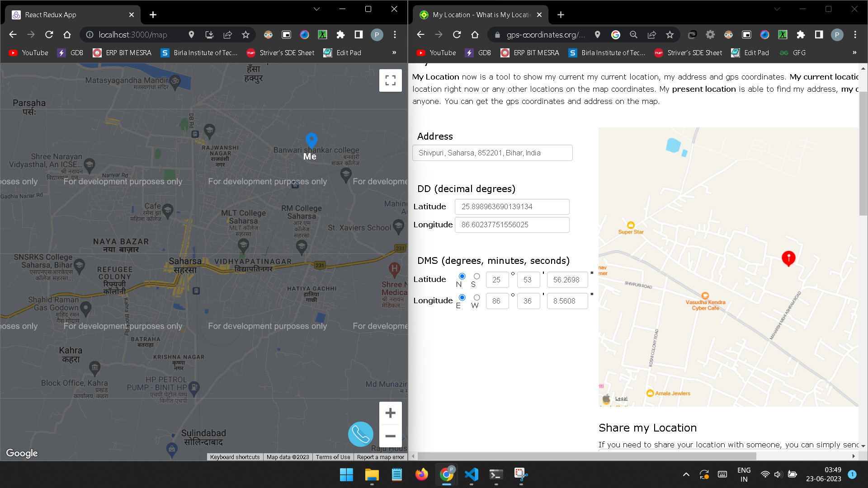
Task: Open the extensions puzzle icon in the left browser
Action: 340,35
